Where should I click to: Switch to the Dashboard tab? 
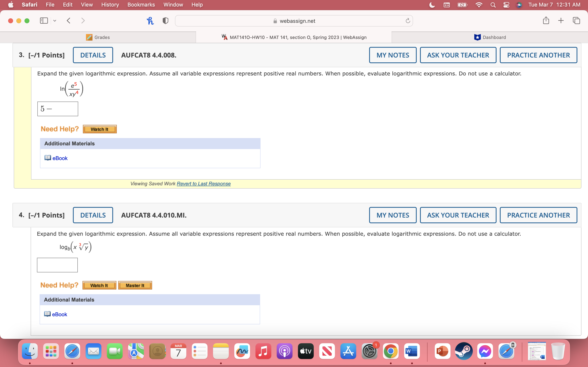pyautogui.click(x=489, y=37)
